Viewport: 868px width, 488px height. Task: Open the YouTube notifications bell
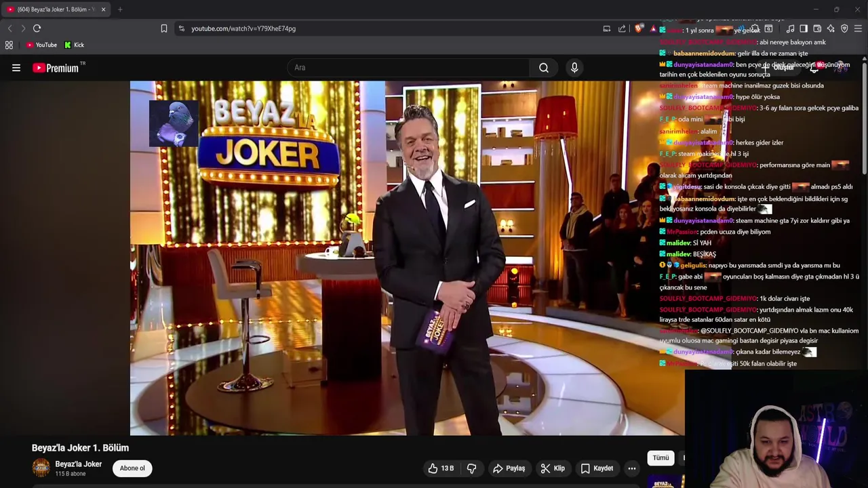(814, 67)
